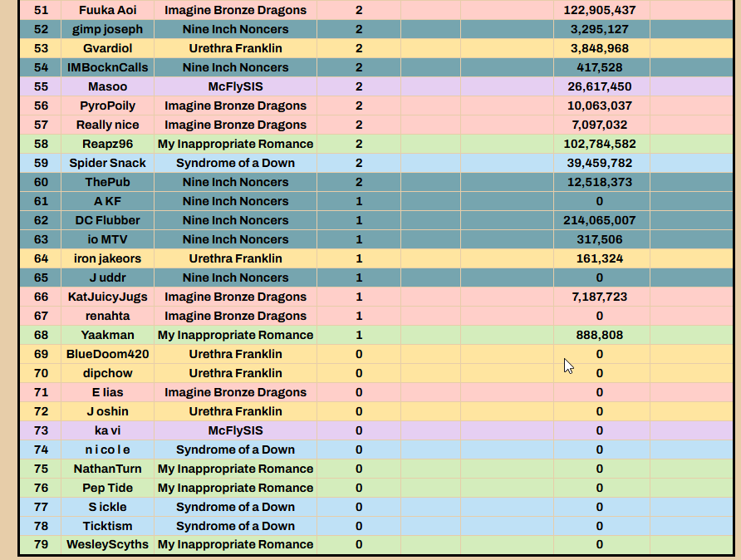The image size is (741, 560).
Task: Click the score 122,905,437
Action: click(x=599, y=10)
